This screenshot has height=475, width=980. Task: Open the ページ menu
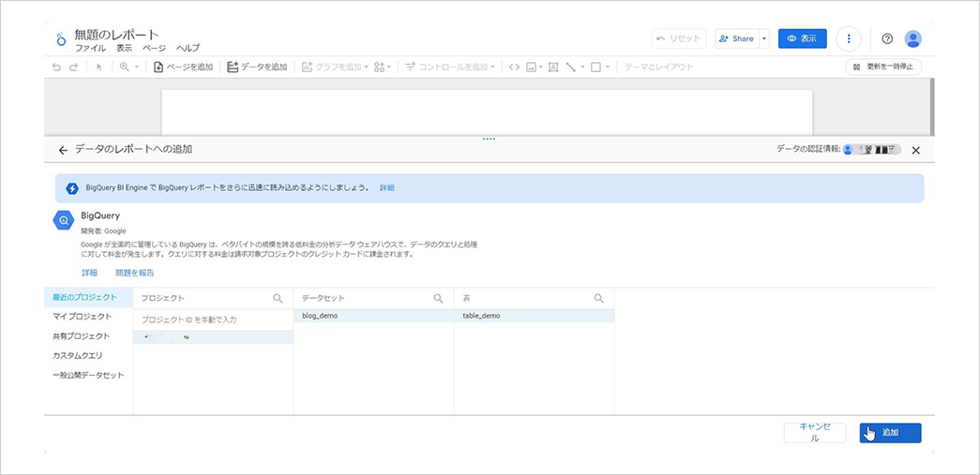click(x=155, y=48)
